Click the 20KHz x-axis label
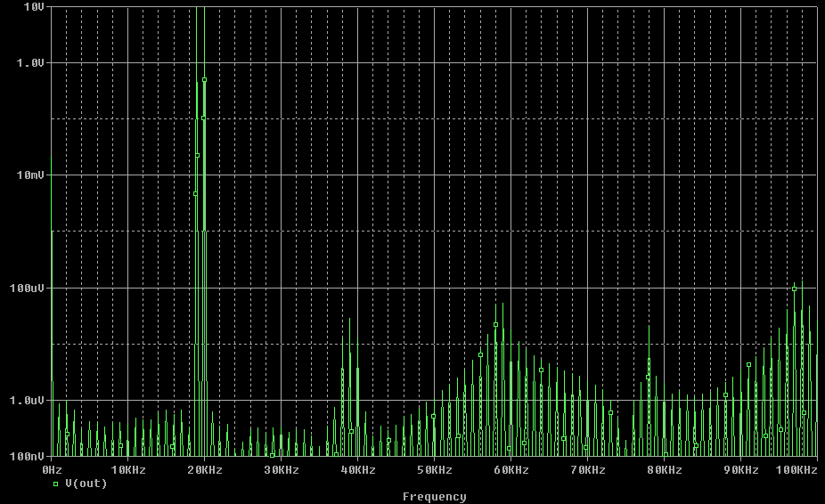The image size is (825, 504). (205, 470)
